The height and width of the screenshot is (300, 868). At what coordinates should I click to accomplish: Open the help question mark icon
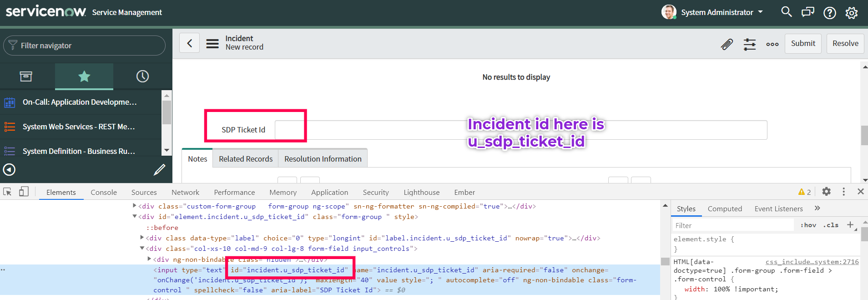click(x=829, y=13)
